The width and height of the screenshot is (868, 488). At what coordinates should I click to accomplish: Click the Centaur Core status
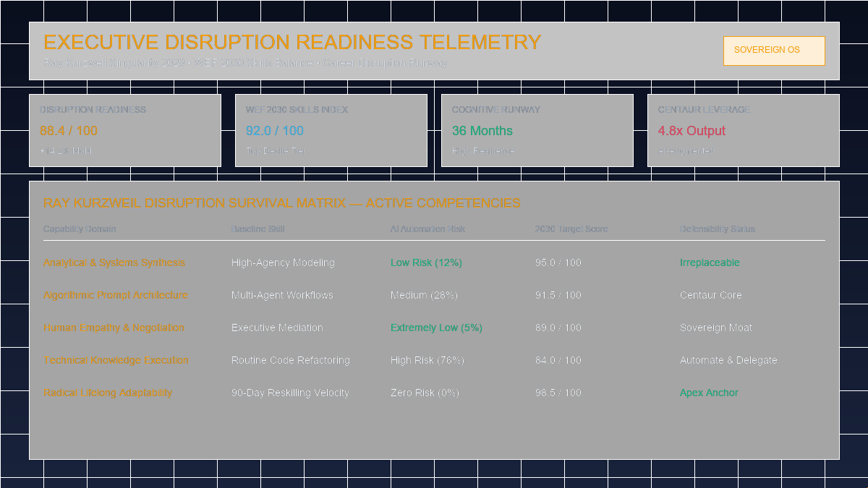coord(711,295)
